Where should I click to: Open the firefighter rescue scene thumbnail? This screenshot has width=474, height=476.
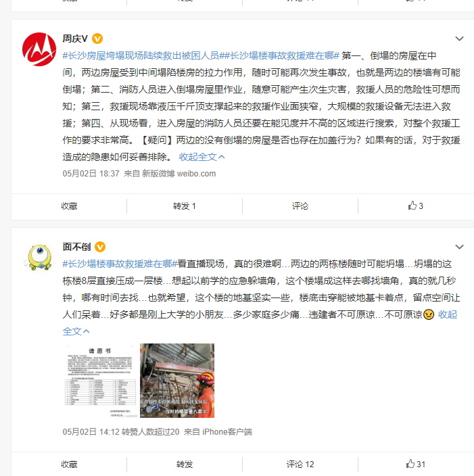coord(177,381)
